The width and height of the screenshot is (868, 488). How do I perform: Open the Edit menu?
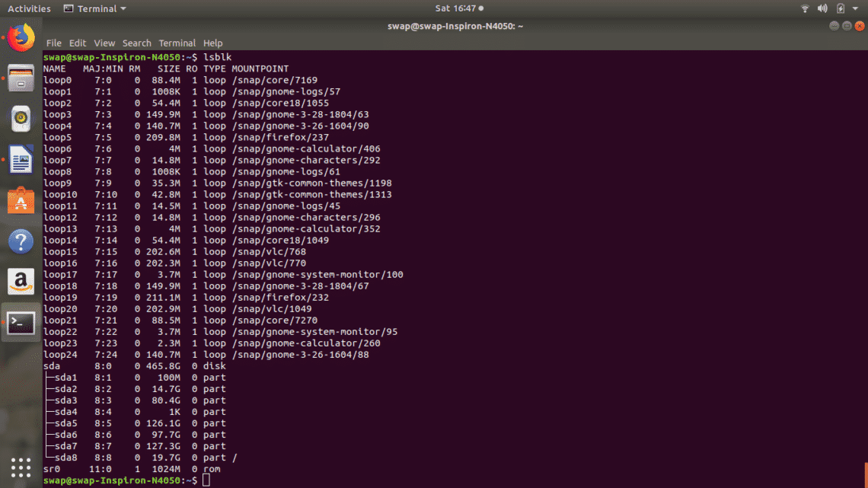pos(78,43)
